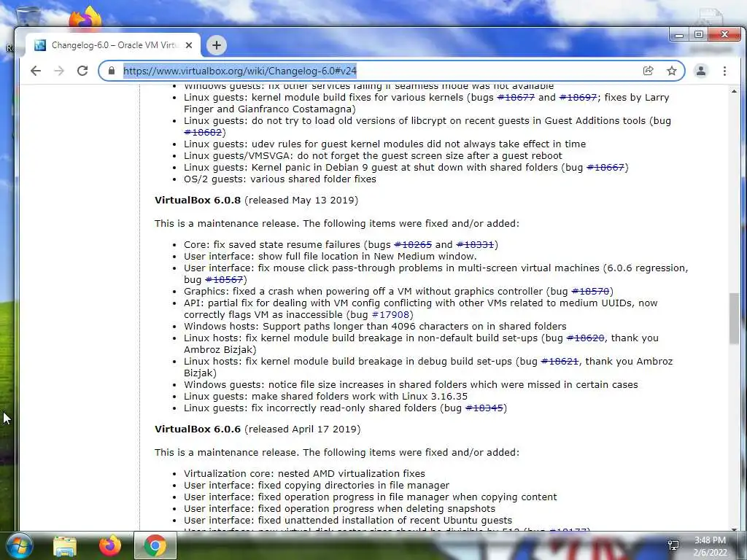Open bug link #18697
Viewport: 747px width, 560px height.
pyautogui.click(x=578, y=98)
